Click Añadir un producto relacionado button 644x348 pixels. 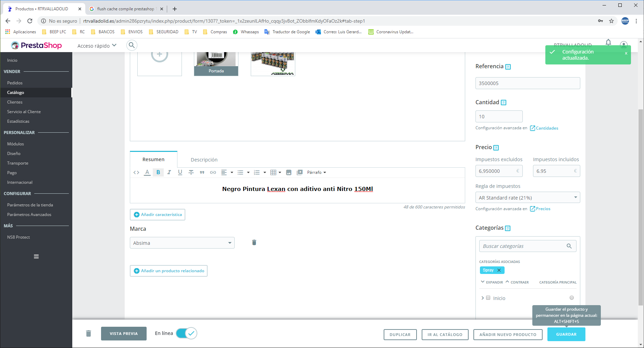coord(169,271)
